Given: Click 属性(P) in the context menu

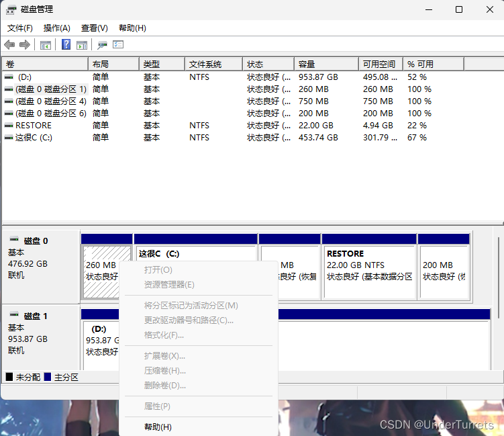Looking at the screenshot, I should point(199,406).
